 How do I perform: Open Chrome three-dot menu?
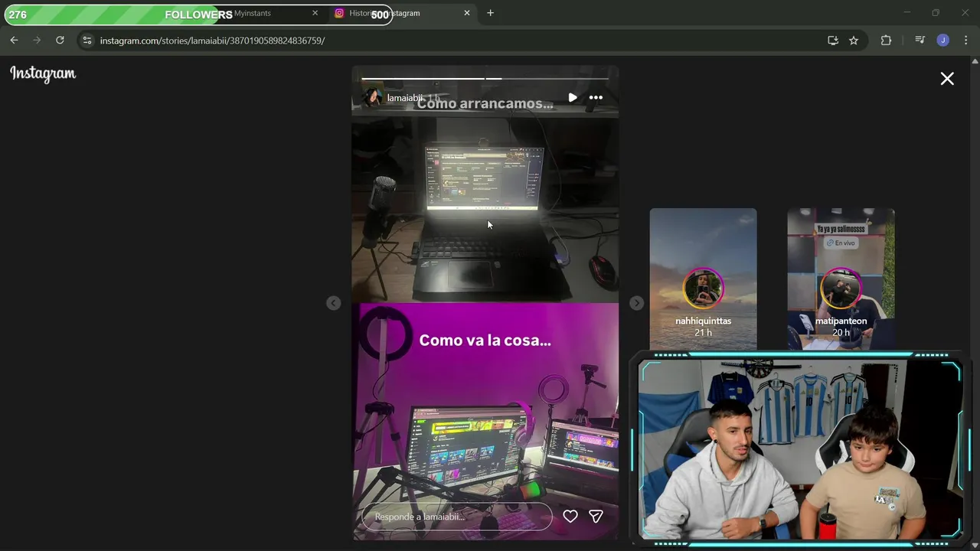point(967,40)
